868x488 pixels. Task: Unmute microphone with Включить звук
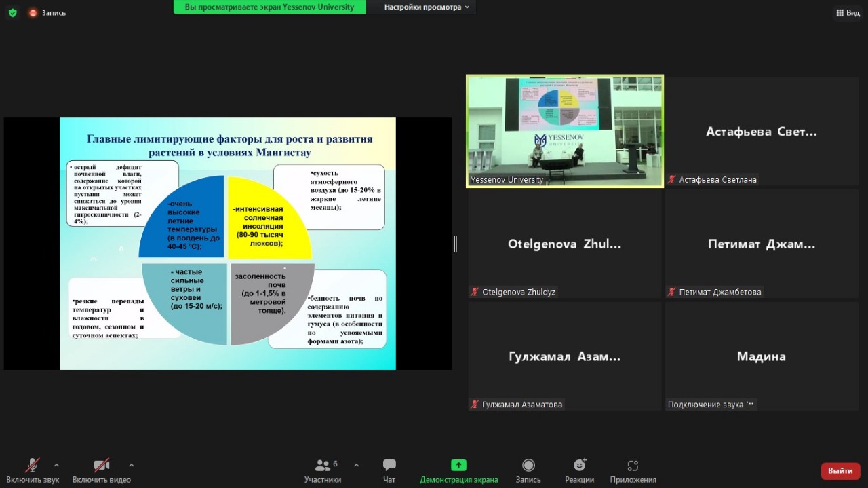pyautogui.click(x=32, y=466)
